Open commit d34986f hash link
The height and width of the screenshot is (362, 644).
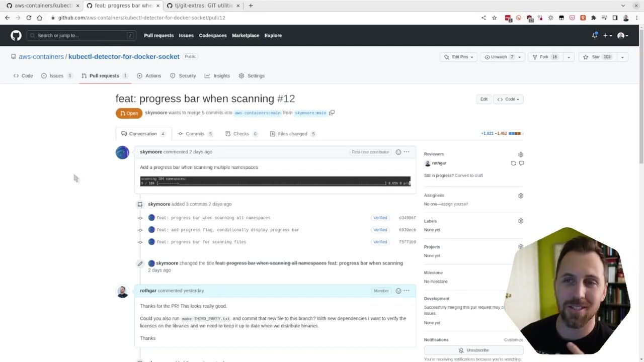408,218
